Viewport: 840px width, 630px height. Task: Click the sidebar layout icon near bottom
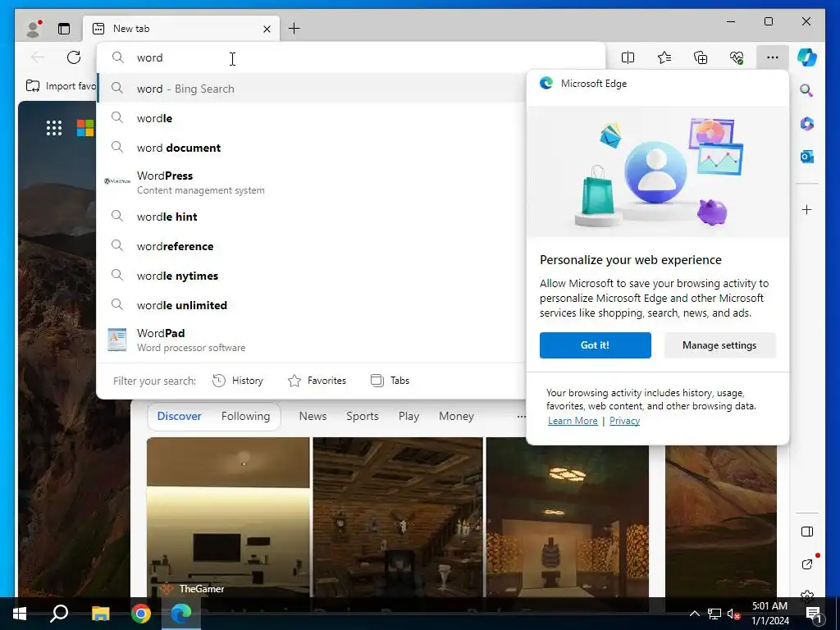pos(807,532)
